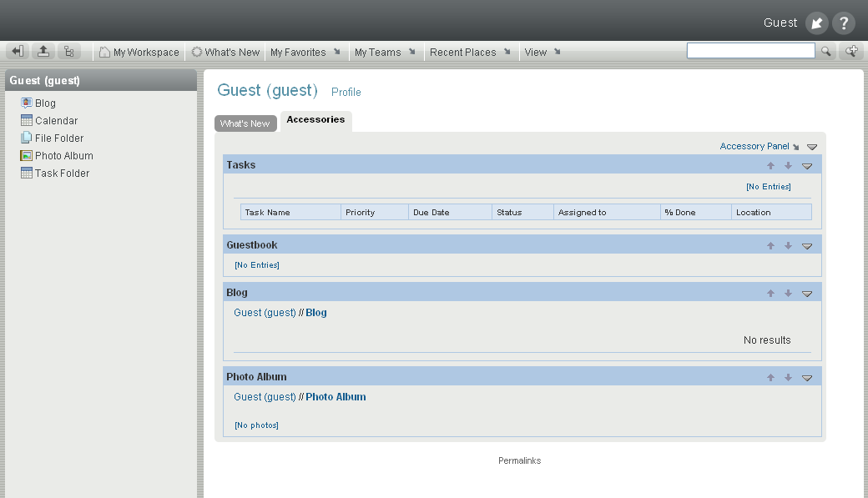This screenshot has height=498, width=868.
Task: Toggle the pin next to Guest username
Action: 816,23
